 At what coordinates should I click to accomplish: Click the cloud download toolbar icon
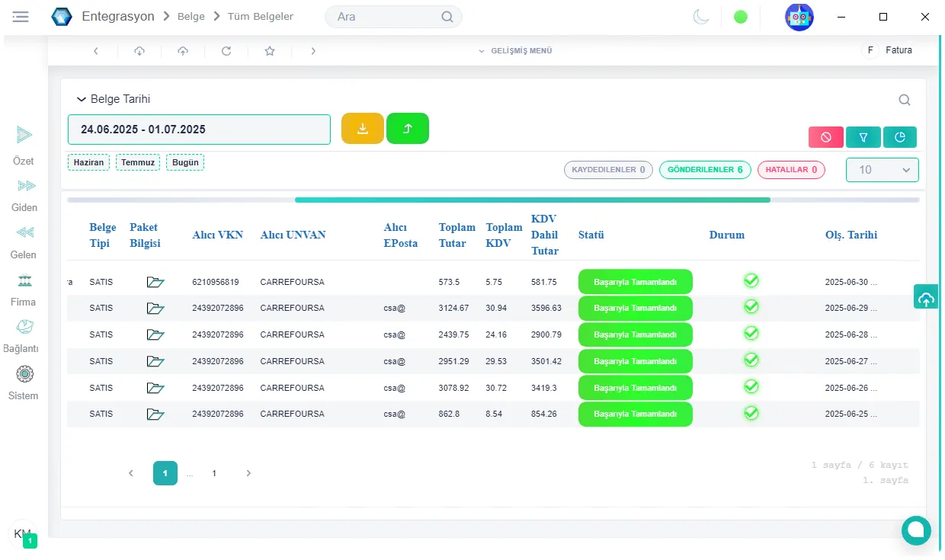tap(139, 51)
